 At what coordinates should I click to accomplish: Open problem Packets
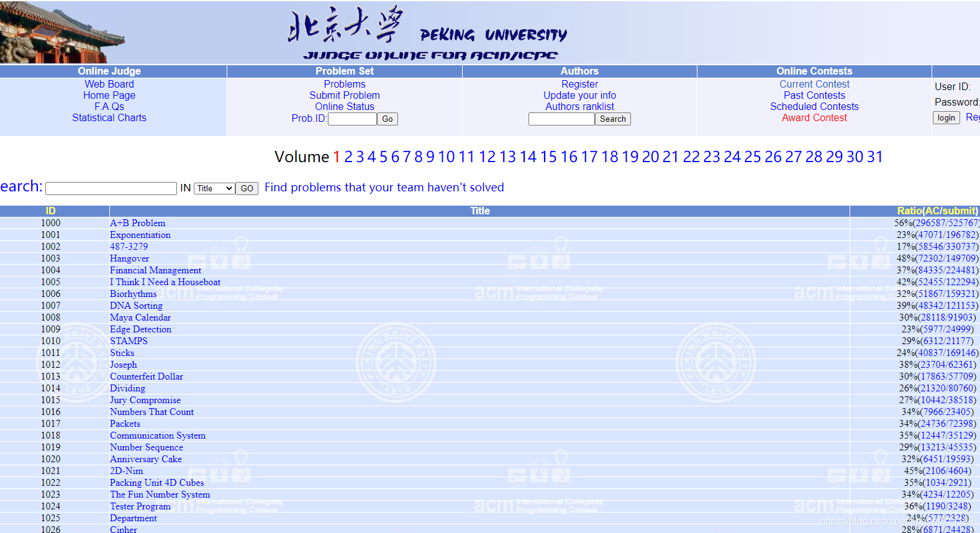point(125,424)
